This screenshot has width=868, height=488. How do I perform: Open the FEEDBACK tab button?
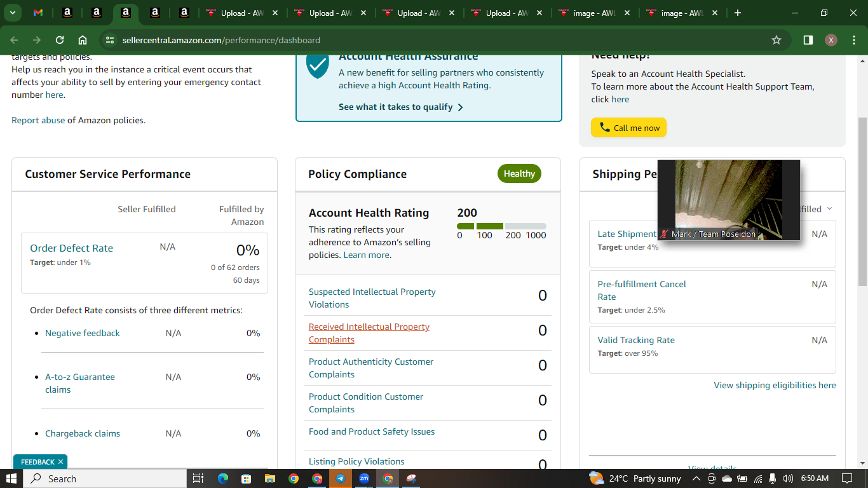pyautogui.click(x=37, y=462)
